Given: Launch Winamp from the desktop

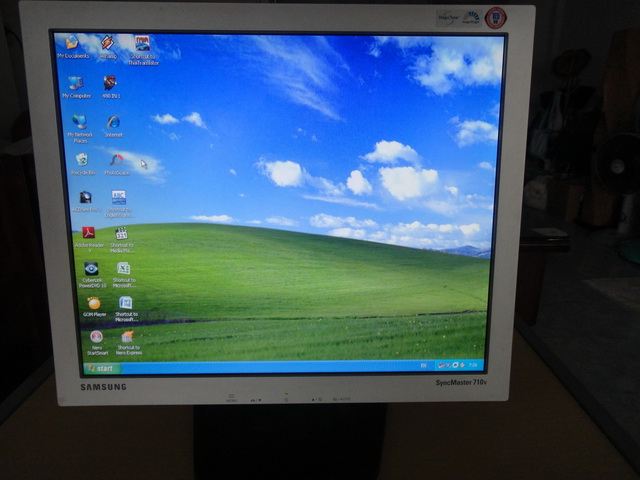Looking at the screenshot, I should 107,43.
